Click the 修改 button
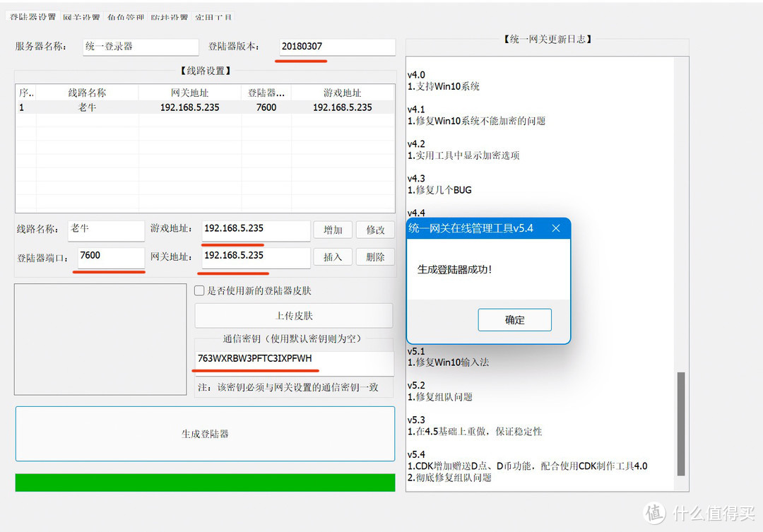763x532 pixels. click(x=375, y=230)
